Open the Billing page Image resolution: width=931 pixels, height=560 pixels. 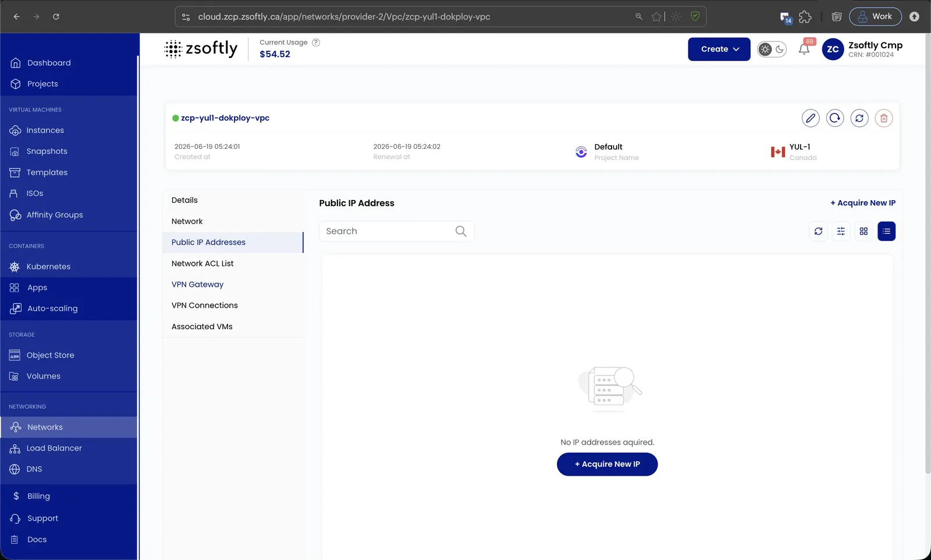coord(38,496)
